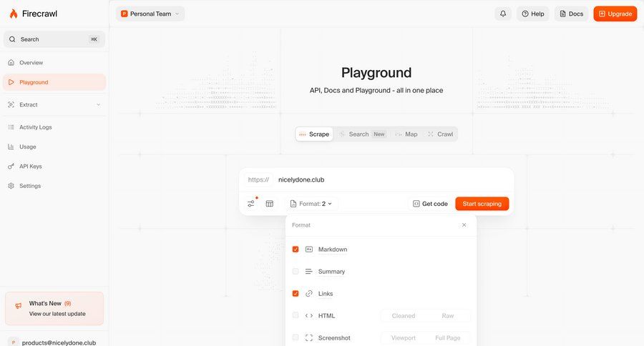Switch to the Crawl tab

click(x=440, y=134)
